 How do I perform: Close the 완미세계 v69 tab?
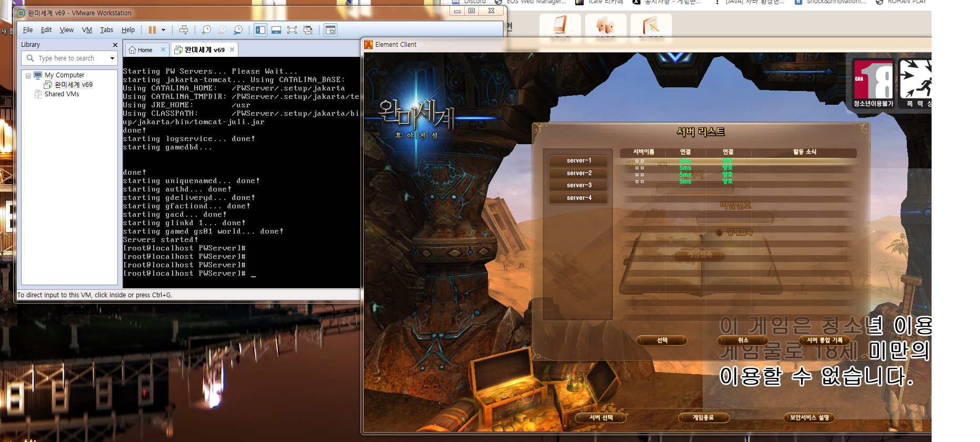232,49
